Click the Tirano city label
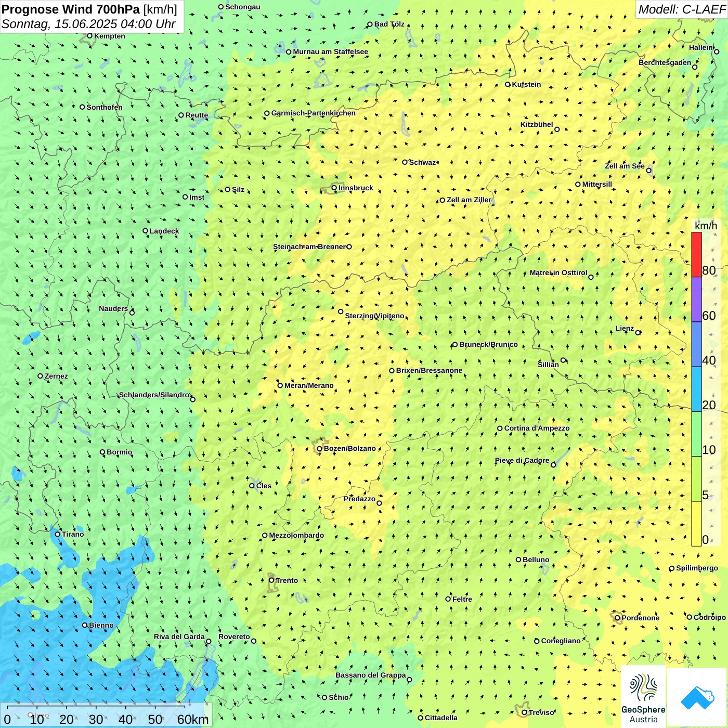728x728 pixels. coord(73,534)
